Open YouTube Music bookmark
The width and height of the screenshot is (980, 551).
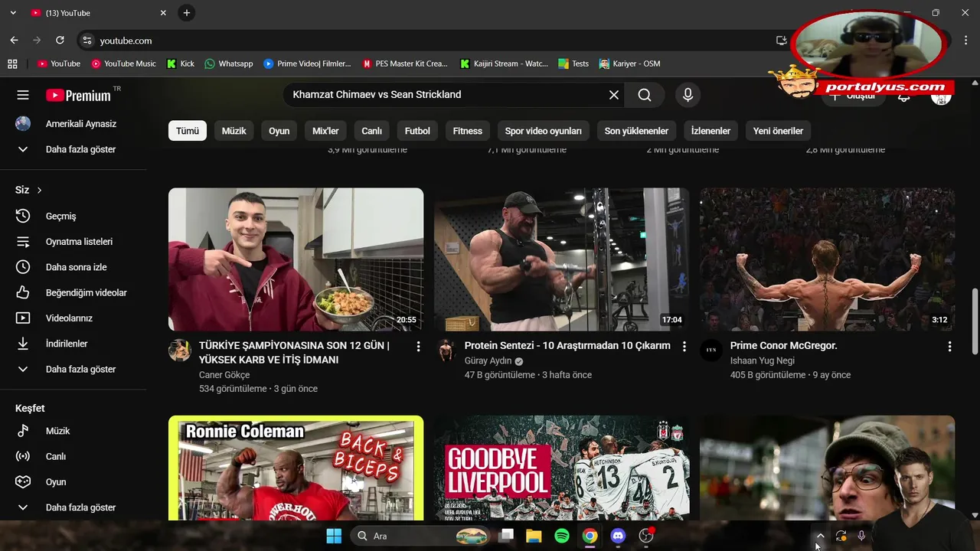[x=123, y=64]
